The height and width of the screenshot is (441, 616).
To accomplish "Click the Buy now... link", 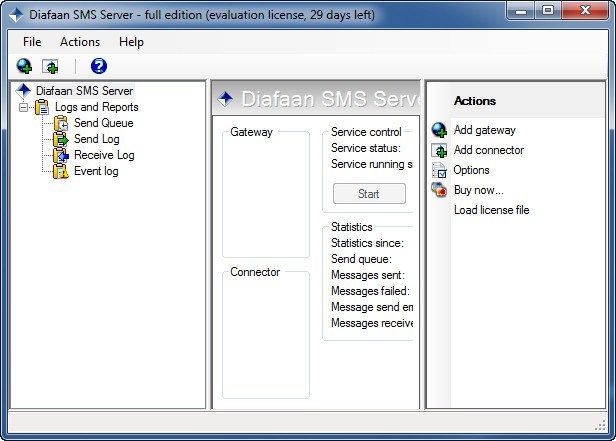I will click(x=478, y=190).
